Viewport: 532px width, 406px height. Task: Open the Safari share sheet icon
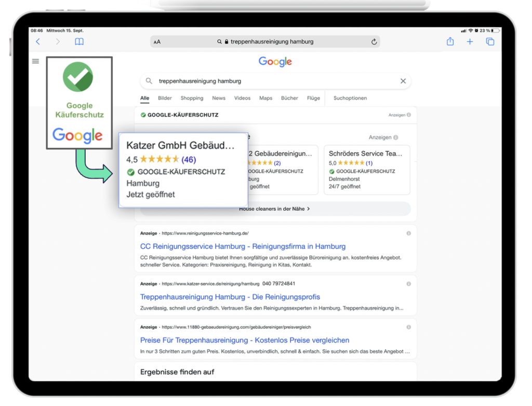(x=450, y=42)
